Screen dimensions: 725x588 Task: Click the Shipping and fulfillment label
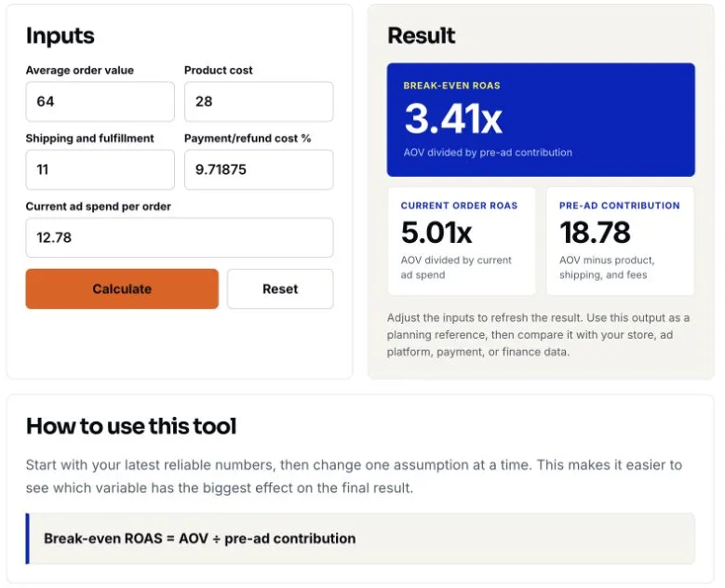pos(89,139)
